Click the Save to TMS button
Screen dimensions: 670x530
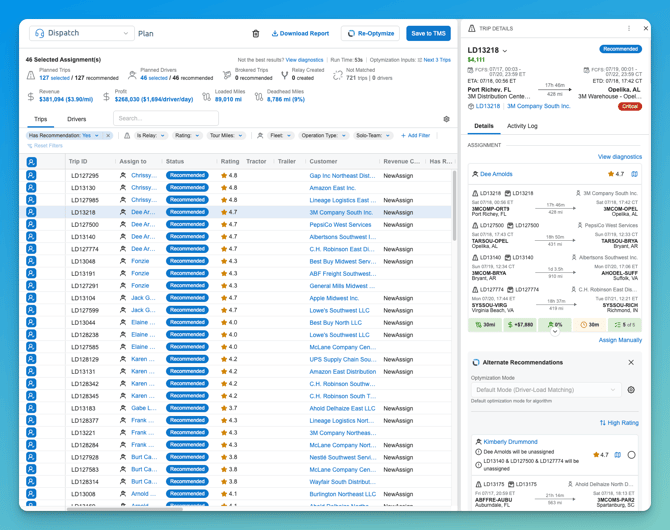[428, 33]
